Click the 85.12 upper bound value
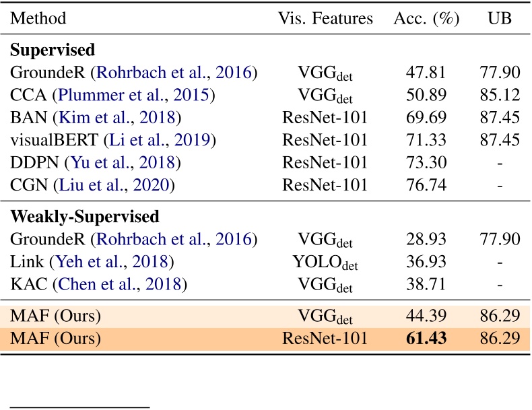The height and width of the screenshot is (410, 532). point(499,95)
